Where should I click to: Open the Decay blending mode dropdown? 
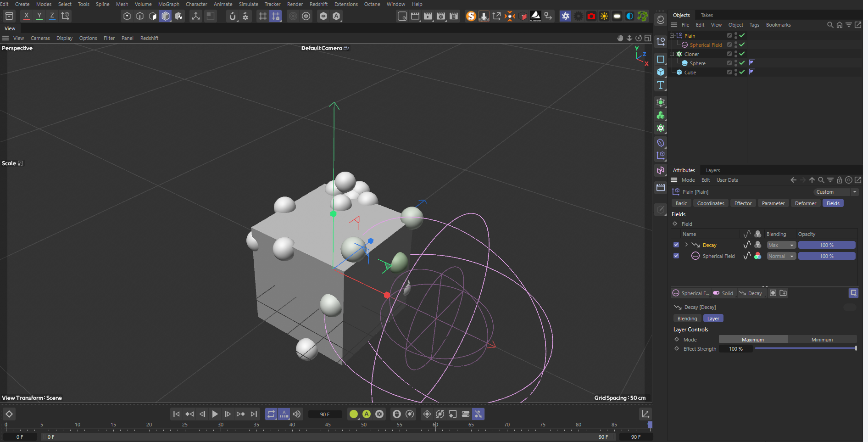point(781,245)
